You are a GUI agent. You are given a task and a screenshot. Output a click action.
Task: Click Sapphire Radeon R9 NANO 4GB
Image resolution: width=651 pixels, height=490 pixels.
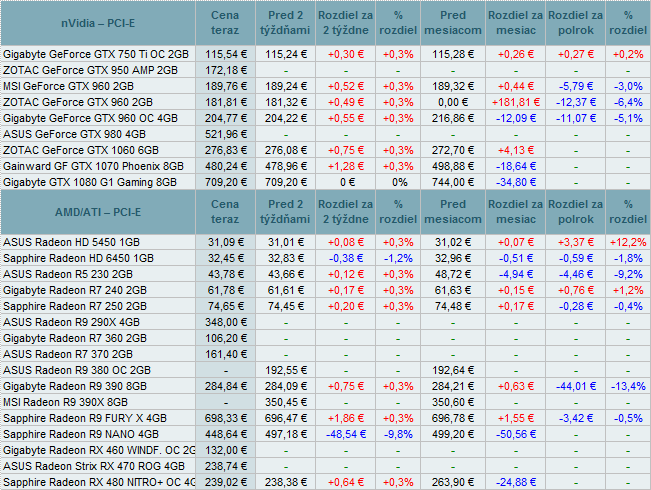pos(81,434)
